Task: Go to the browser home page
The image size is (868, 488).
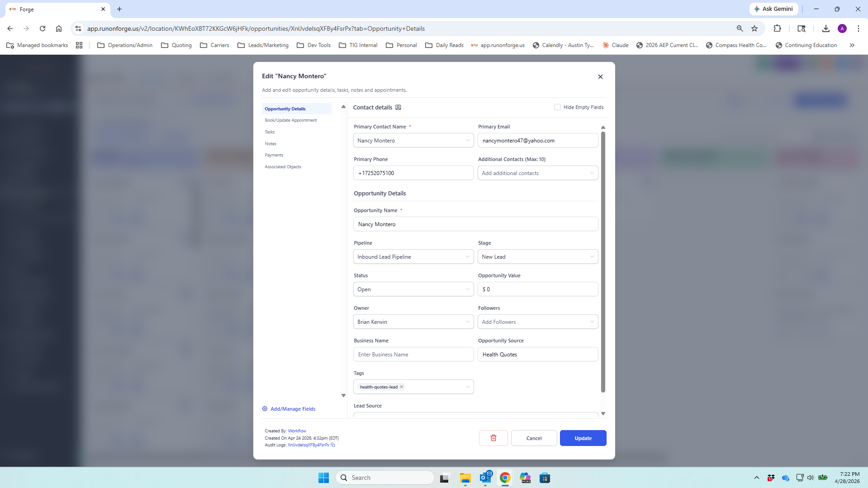Action: point(59,28)
